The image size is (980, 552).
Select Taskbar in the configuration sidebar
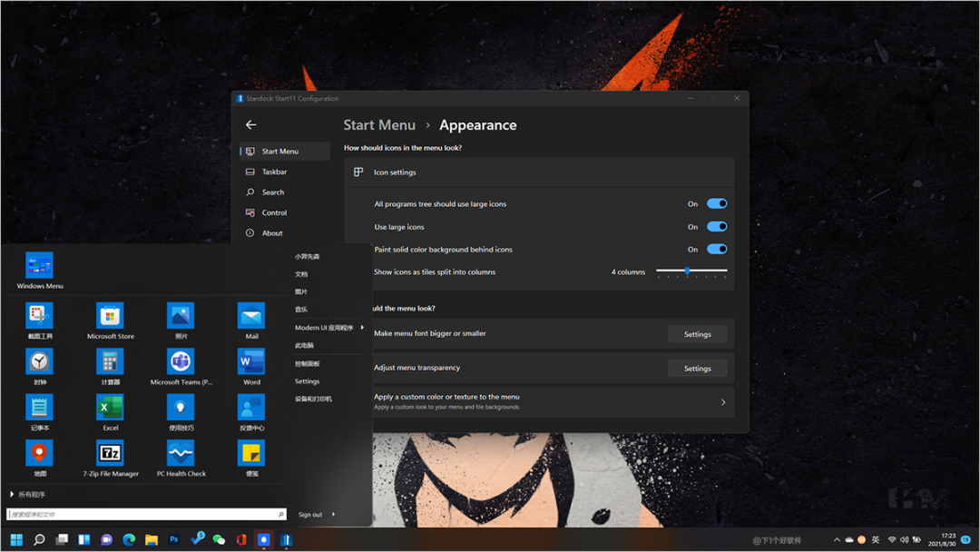(274, 172)
